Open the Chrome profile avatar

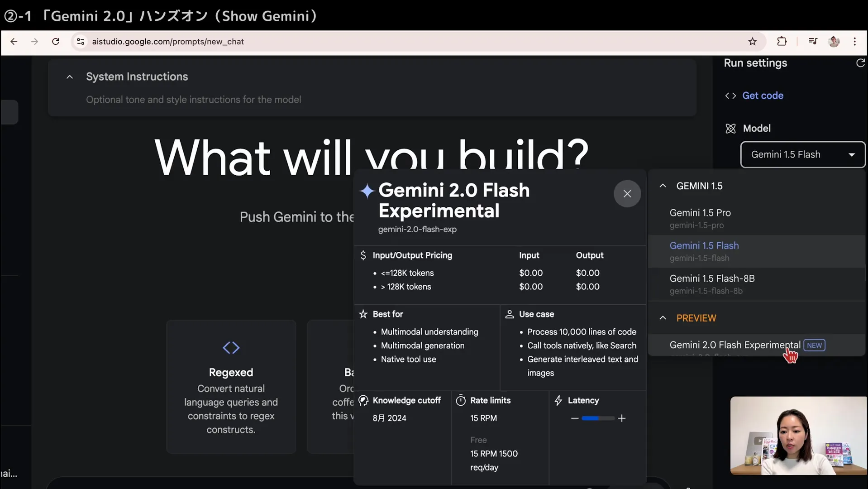click(x=834, y=42)
